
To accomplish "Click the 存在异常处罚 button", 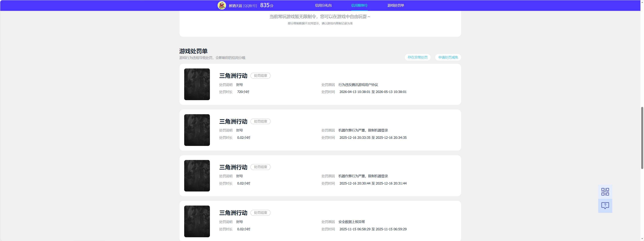I will coord(418,57).
